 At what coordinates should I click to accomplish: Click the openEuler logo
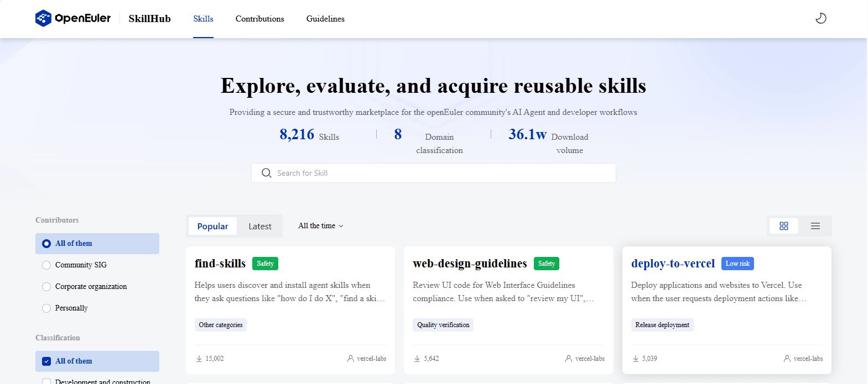(x=73, y=18)
